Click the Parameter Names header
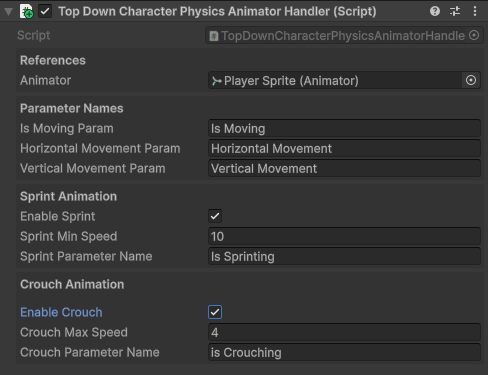 click(x=72, y=108)
